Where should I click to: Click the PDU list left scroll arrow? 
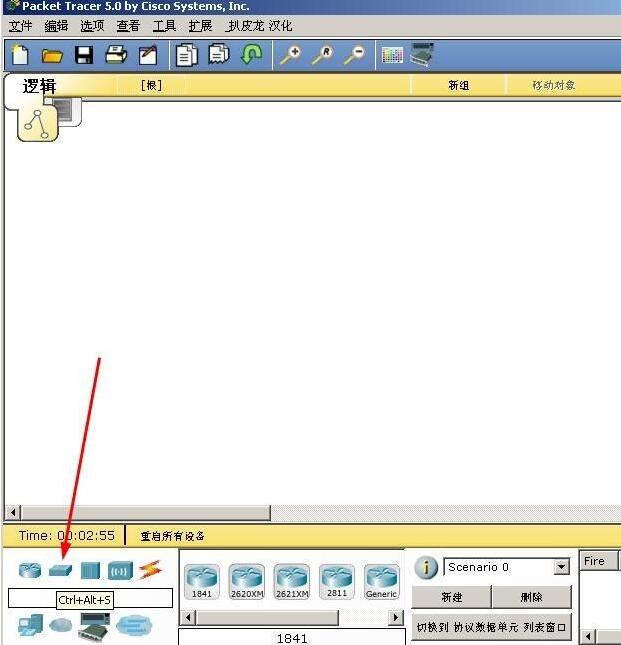pos(588,636)
